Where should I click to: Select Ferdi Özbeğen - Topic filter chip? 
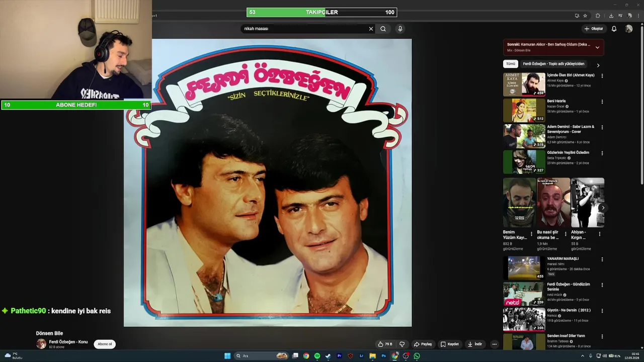pos(553,64)
